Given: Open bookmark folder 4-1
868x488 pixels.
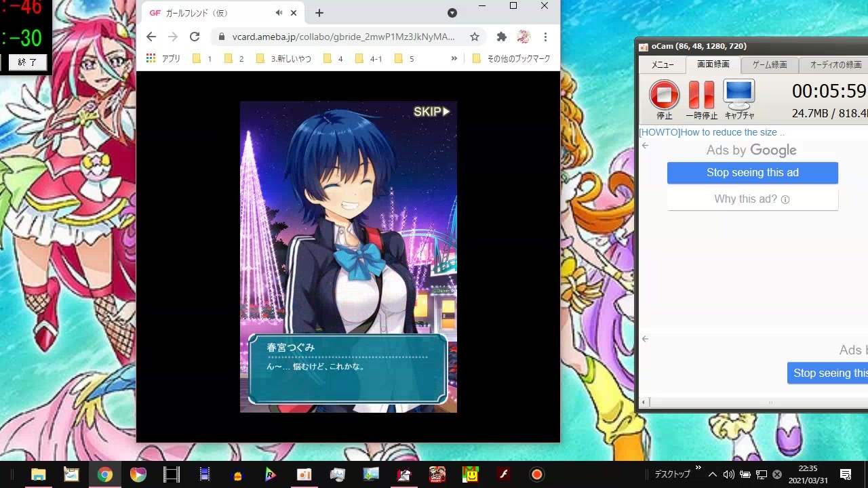Looking at the screenshot, I should coord(369,58).
